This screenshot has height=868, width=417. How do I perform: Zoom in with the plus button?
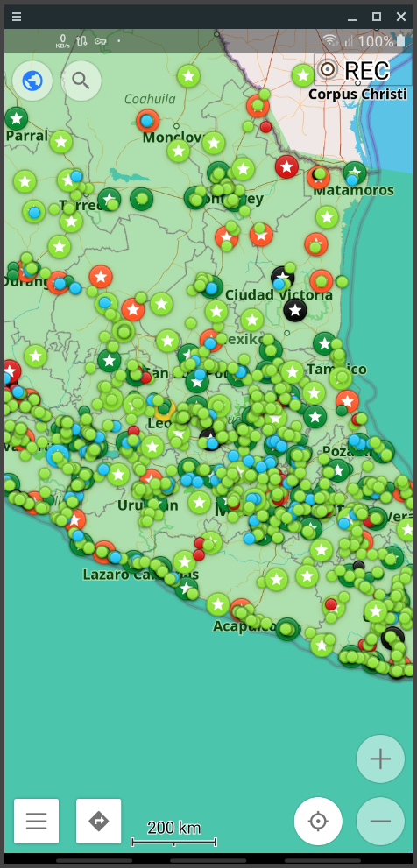pos(380,759)
